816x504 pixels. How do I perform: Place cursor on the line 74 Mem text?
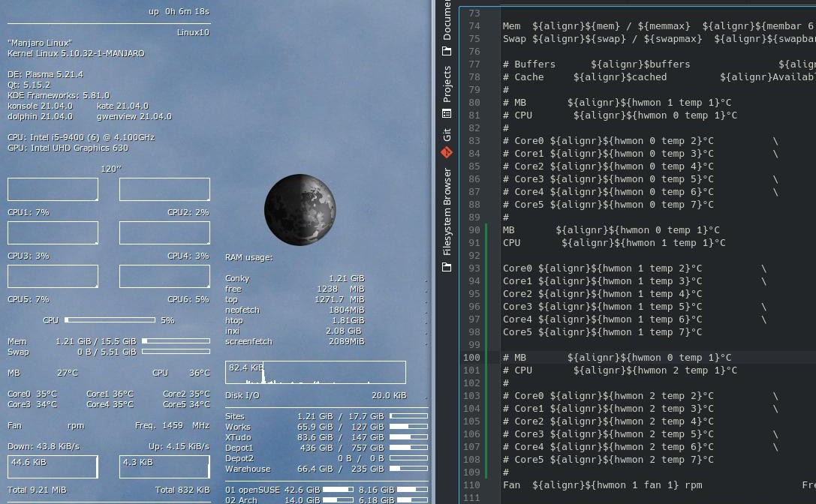point(511,26)
